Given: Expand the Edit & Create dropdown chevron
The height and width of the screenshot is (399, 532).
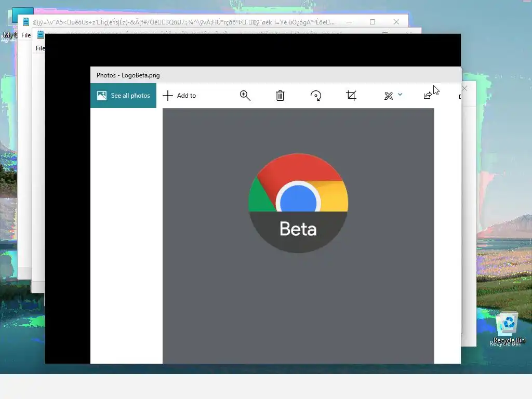Looking at the screenshot, I should point(400,95).
